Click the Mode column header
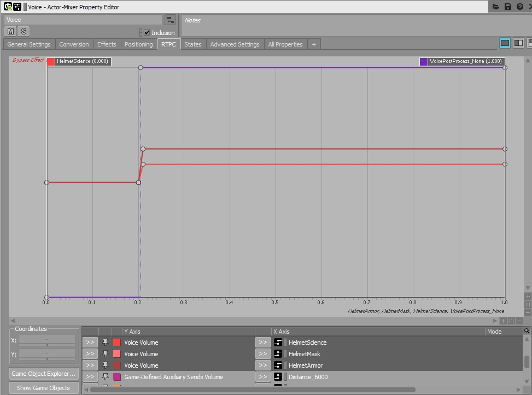 click(x=504, y=331)
